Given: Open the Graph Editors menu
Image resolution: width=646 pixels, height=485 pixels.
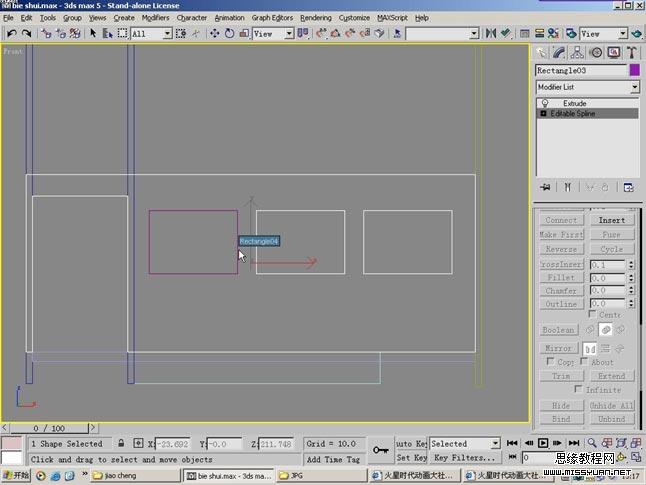Looking at the screenshot, I should [272, 18].
